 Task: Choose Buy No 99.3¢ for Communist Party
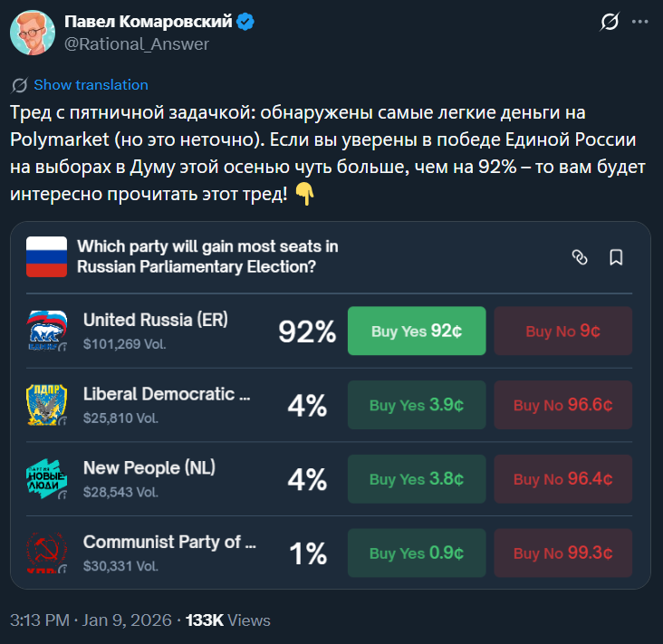point(562,553)
